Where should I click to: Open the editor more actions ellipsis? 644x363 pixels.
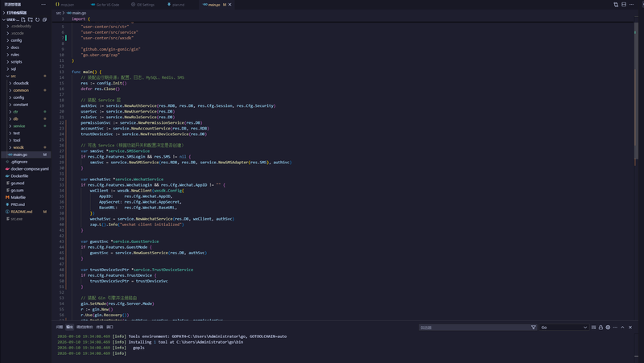632,5
